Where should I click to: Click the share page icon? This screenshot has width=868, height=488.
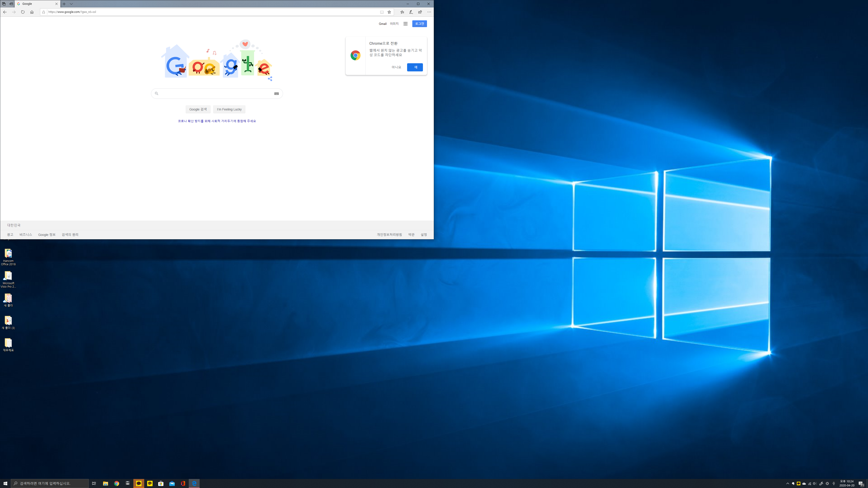point(420,12)
